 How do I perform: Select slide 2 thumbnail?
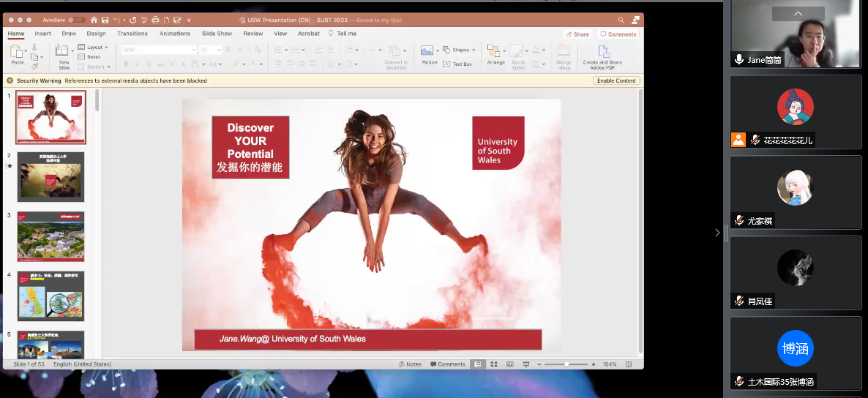click(51, 176)
